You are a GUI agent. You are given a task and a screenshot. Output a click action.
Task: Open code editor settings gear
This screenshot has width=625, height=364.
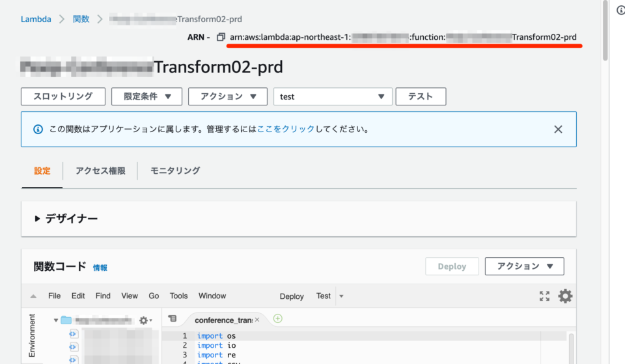pos(565,296)
